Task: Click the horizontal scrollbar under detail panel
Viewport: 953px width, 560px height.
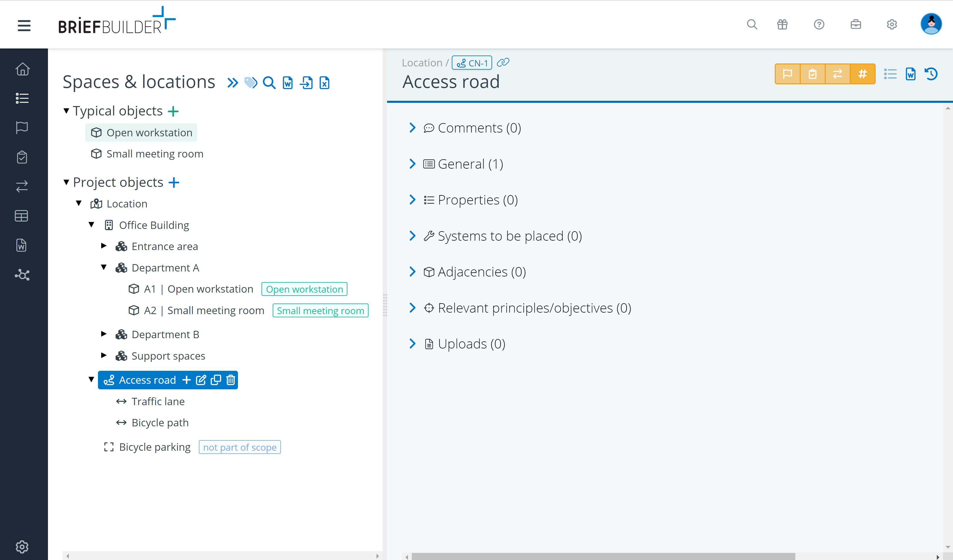Action: pyautogui.click(x=603, y=556)
